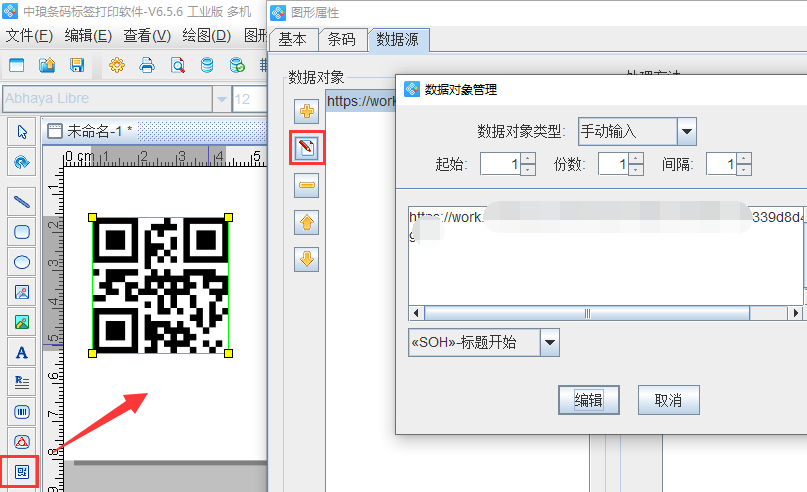Click the 编辑 button in dialog
Screen dimensions: 807x492
coord(589,400)
